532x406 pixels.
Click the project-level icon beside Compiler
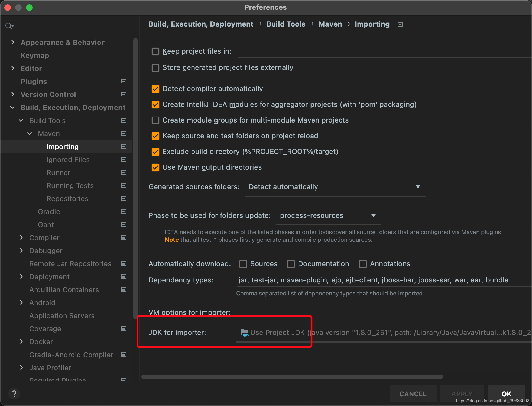124,237
